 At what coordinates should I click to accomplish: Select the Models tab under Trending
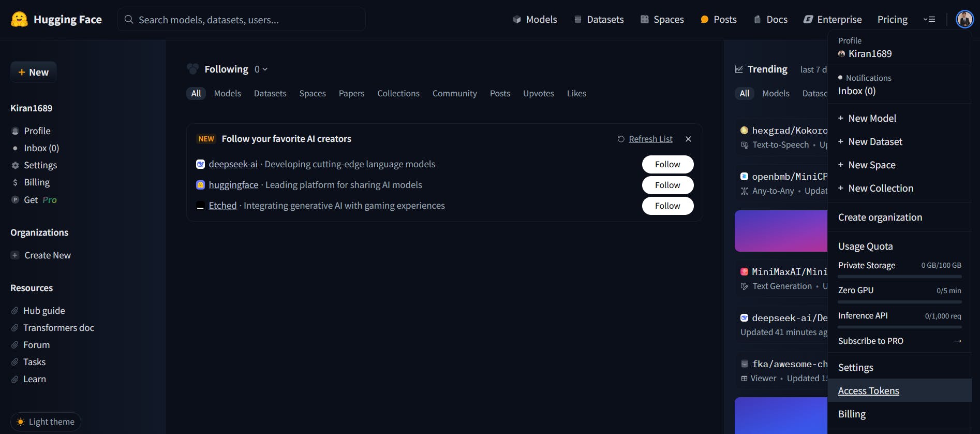pyautogui.click(x=776, y=94)
